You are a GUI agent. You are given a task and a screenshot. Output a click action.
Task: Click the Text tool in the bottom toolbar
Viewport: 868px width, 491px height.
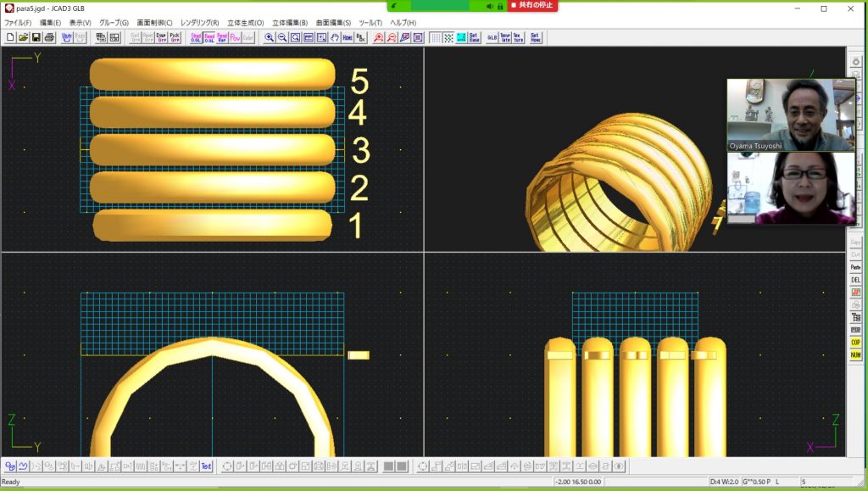click(x=206, y=466)
